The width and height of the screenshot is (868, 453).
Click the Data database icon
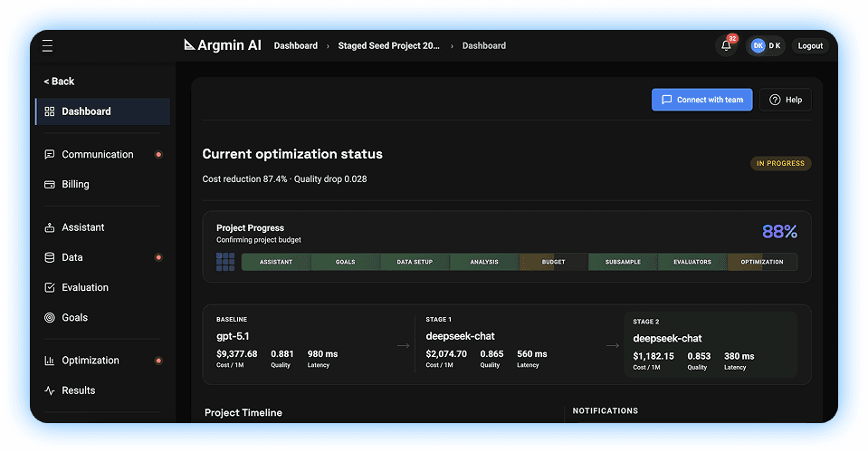pos(49,257)
